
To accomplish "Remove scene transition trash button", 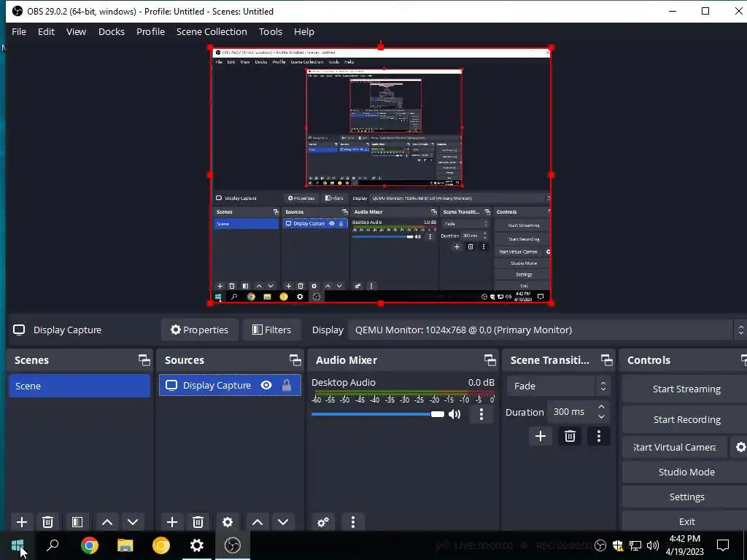I will click(x=570, y=436).
